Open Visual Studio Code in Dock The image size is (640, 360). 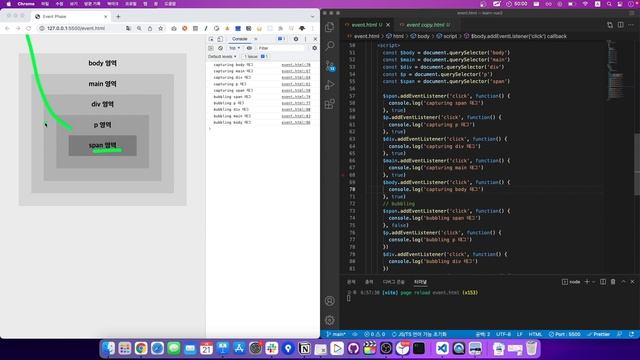[x=442, y=349]
